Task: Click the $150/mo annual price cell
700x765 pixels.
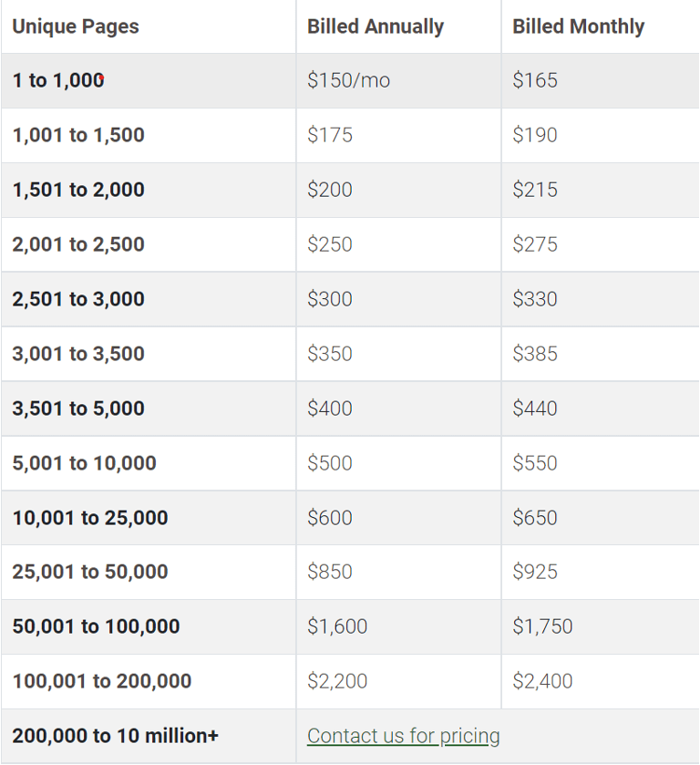Action: tap(348, 80)
